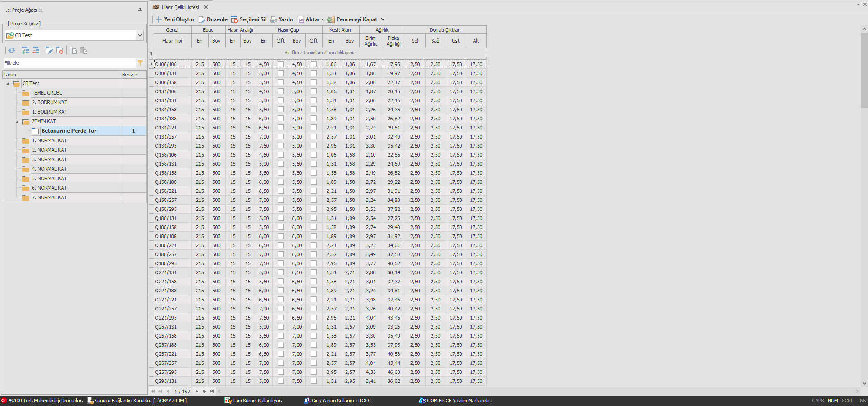Screen dimensions: 868x406
Task: Click the Benzer column header
Action: click(133, 75)
